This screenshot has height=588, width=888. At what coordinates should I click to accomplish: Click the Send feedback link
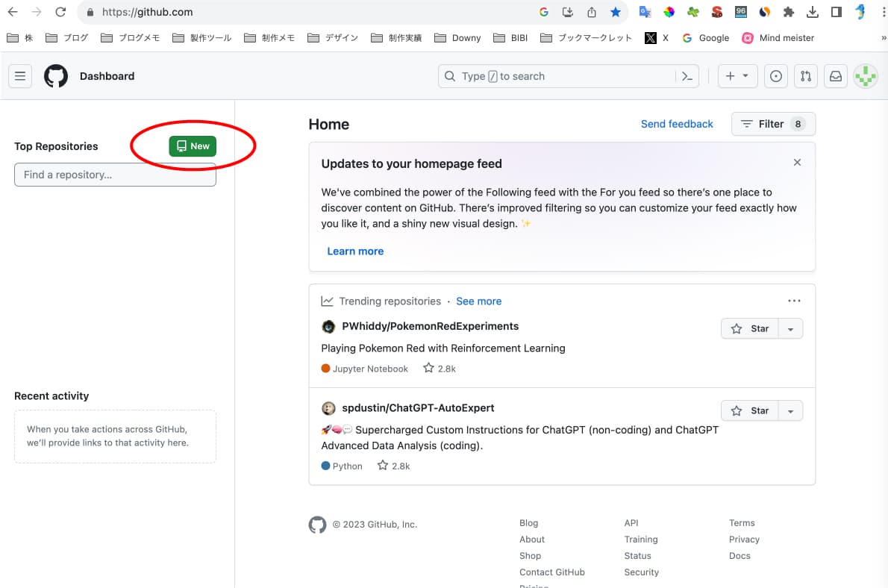pyautogui.click(x=677, y=124)
